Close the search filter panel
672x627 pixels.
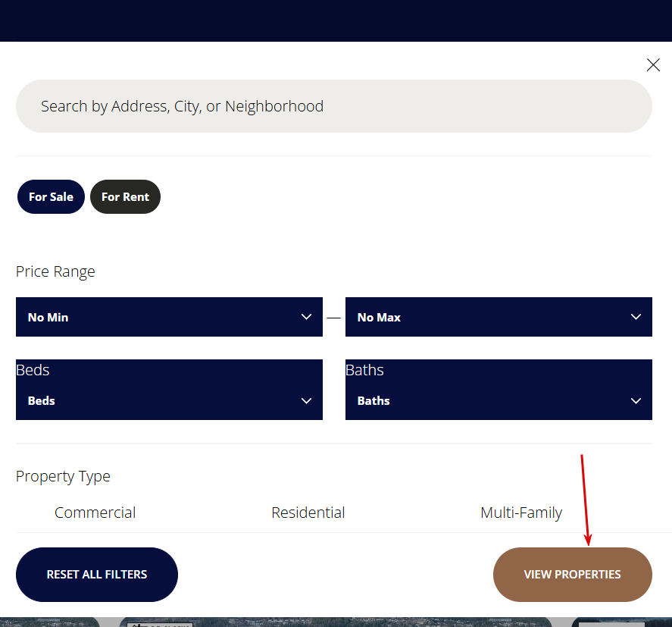point(653,65)
